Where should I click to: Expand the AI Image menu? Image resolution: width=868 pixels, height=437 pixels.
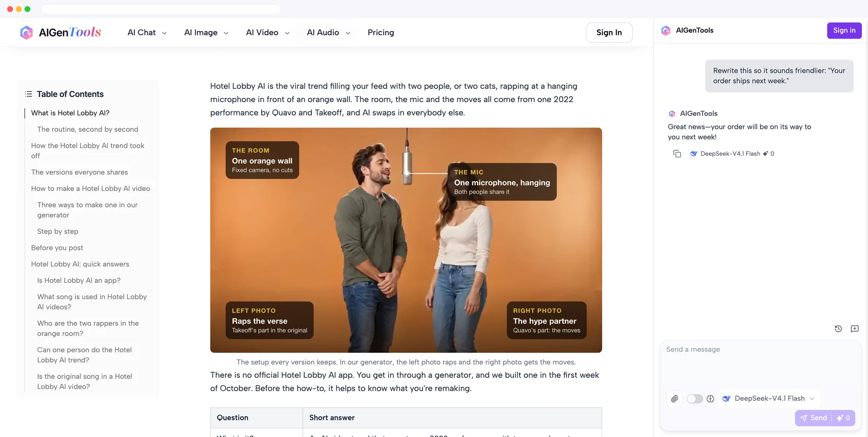click(206, 33)
